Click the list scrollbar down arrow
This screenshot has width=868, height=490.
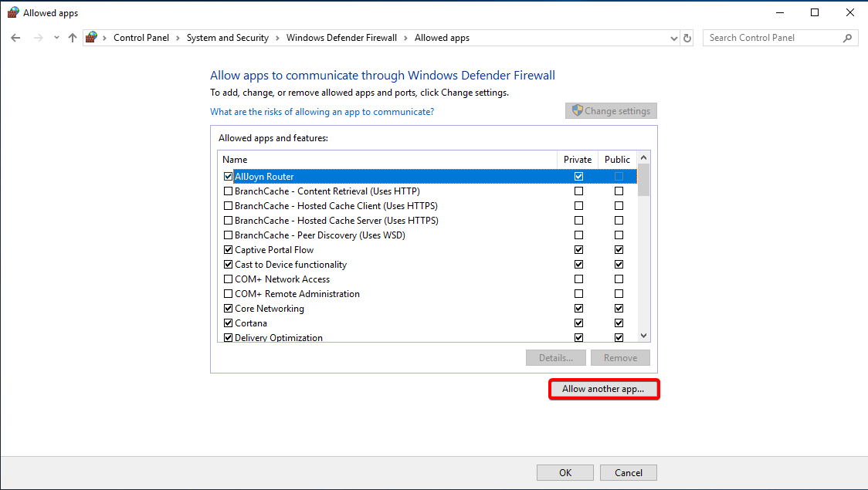pos(643,335)
